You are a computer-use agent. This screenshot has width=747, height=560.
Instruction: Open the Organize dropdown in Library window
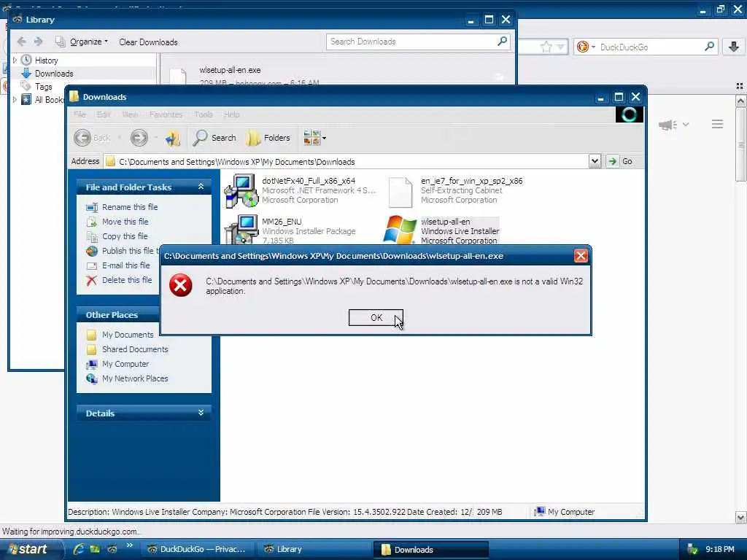pyautogui.click(x=82, y=42)
